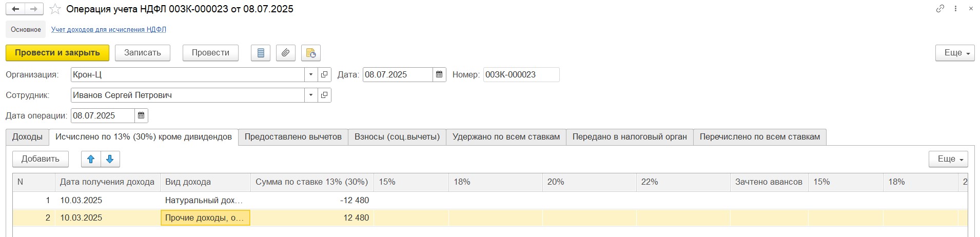
Task: Move row up with blue arrow
Action: pyautogui.click(x=91, y=159)
